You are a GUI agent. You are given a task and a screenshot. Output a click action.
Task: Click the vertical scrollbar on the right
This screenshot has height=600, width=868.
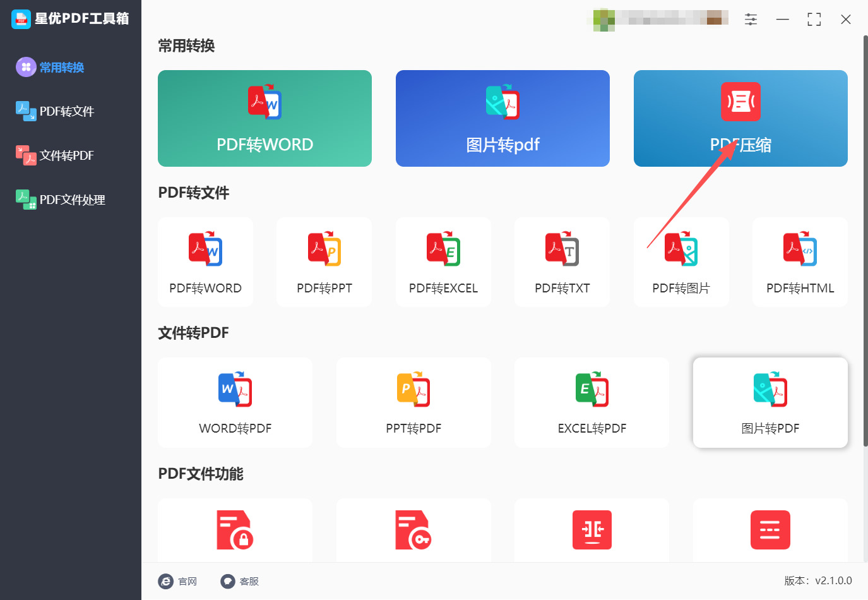(x=865, y=240)
